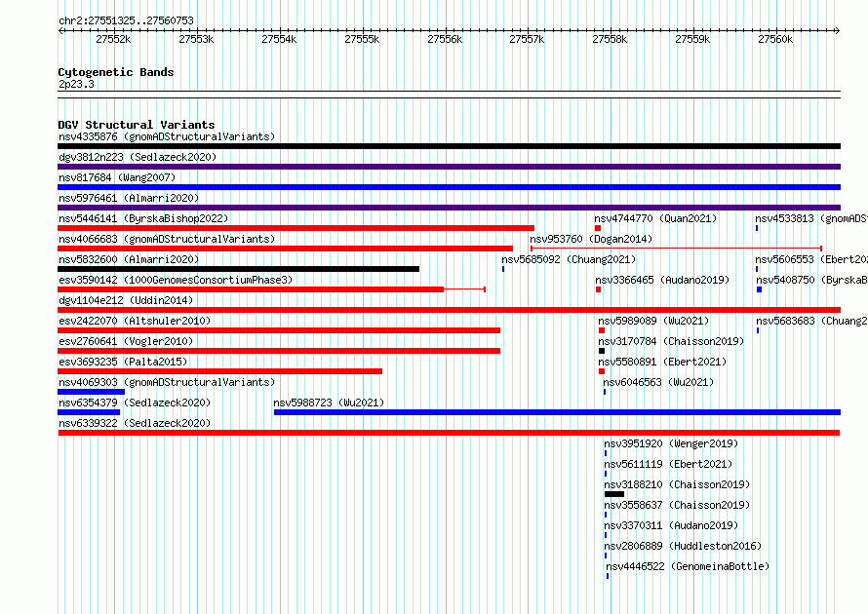
Task: Open variant nsv817684 (Wang2007) label
Action: click(x=117, y=177)
